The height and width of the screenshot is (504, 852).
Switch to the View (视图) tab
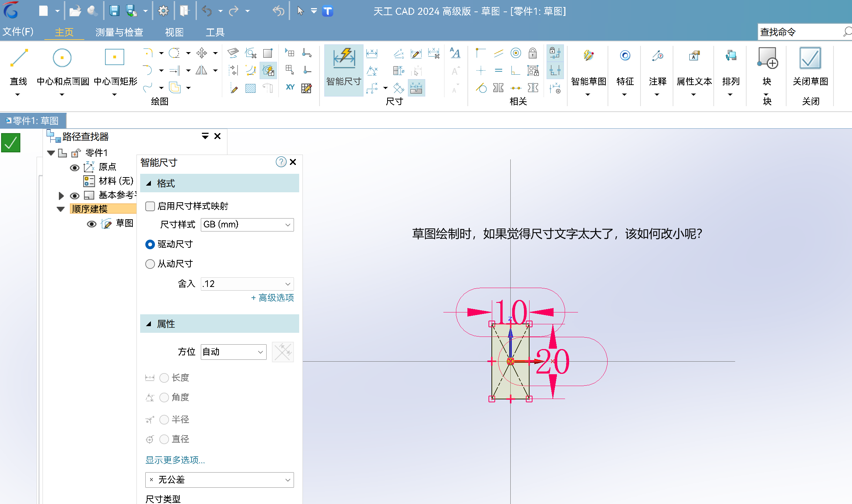(x=174, y=32)
